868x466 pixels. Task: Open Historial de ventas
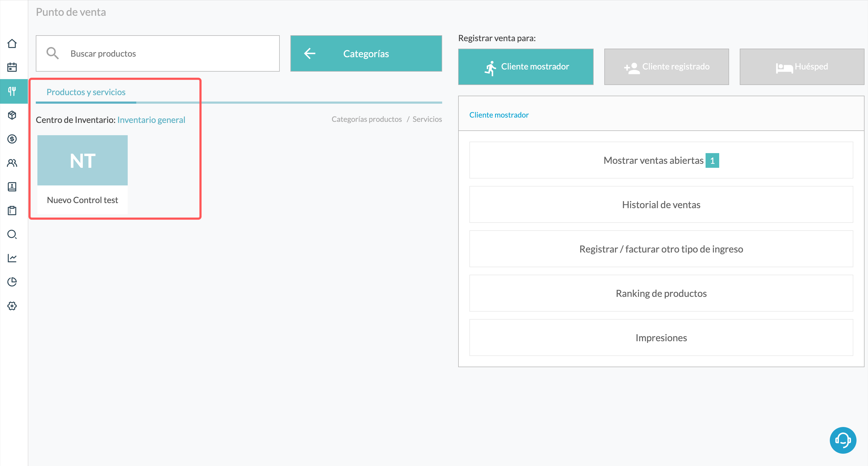coord(661,204)
